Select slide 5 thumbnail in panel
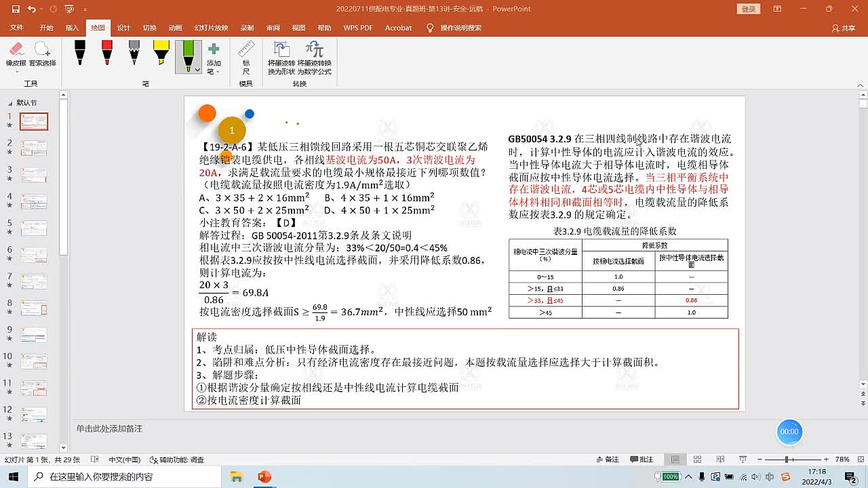Viewport: 868px width, 488px height. 34,228
